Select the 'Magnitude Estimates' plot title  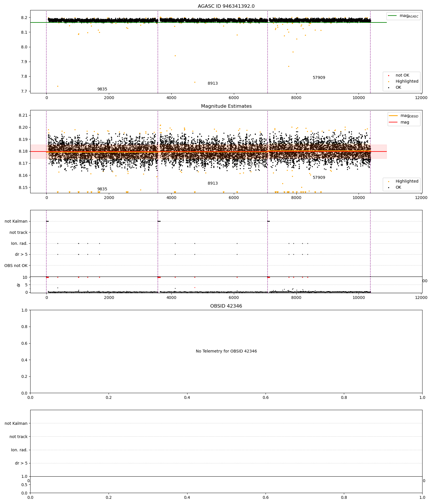(226, 106)
